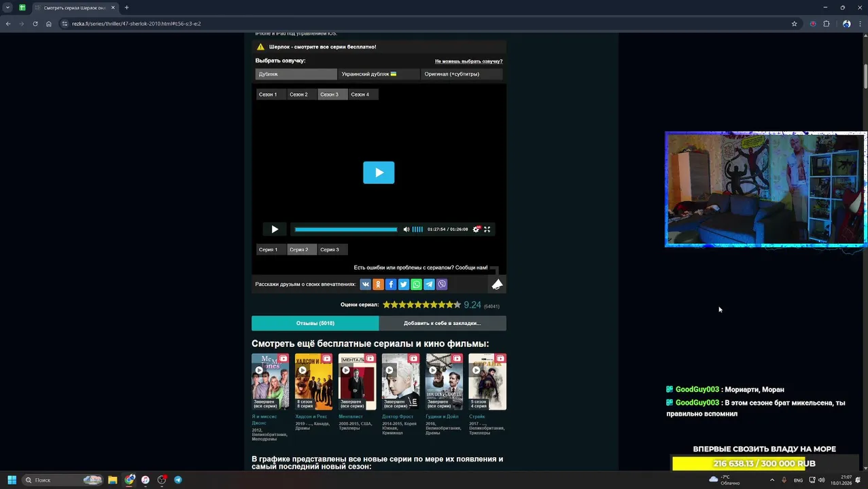Viewport: 868px width, 489px height.
Task: Open the 'Доктор Фрост' poster
Action: coord(400,382)
